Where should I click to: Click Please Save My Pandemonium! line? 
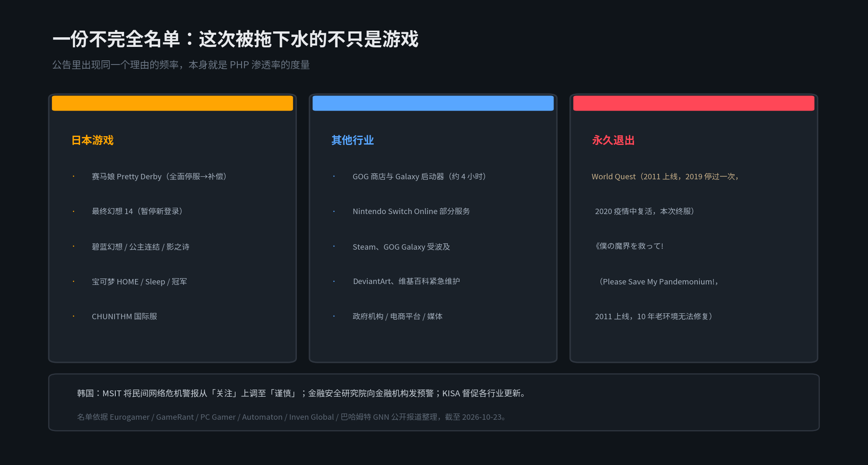click(658, 282)
